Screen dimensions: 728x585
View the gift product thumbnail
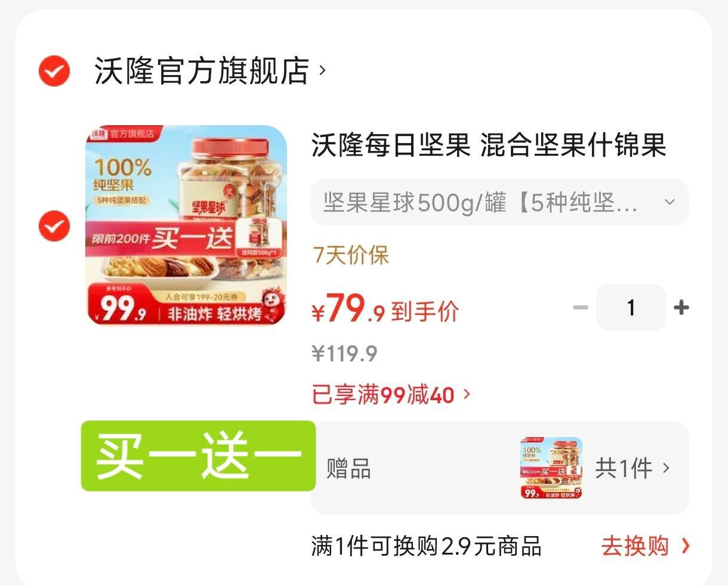551,468
